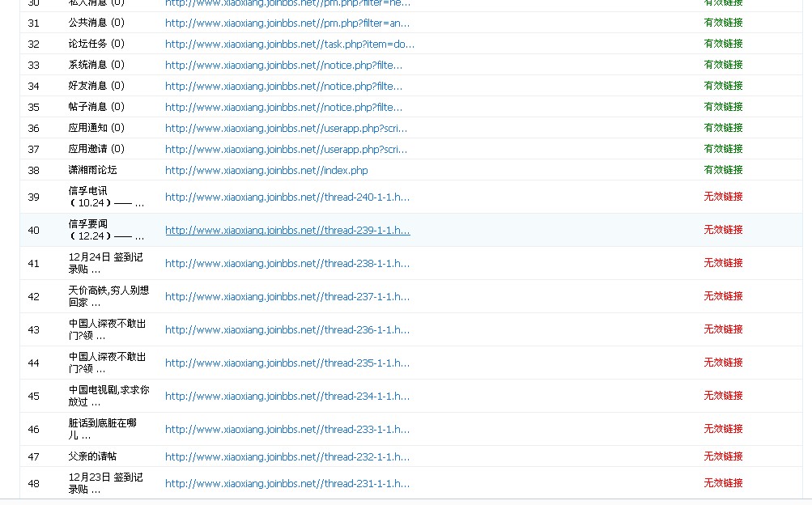The image size is (812, 505).
Task: Click the 有效链接 status in row 35
Action: click(723, 107)
